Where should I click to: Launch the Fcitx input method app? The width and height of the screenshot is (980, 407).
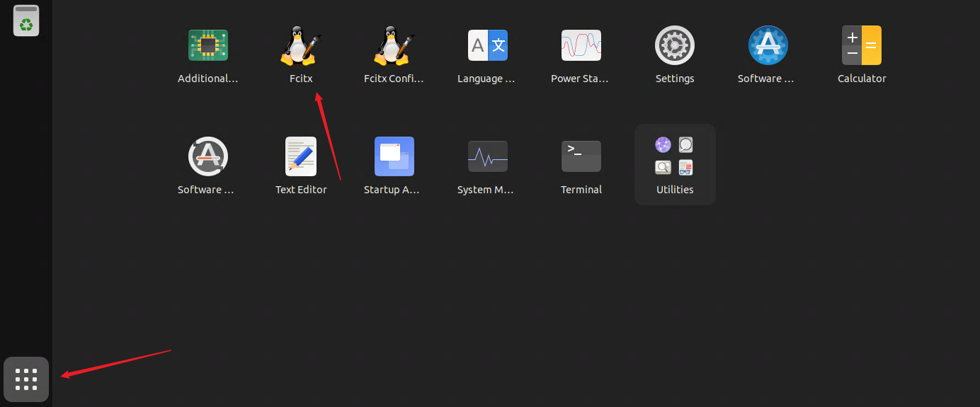pos(301,45)
